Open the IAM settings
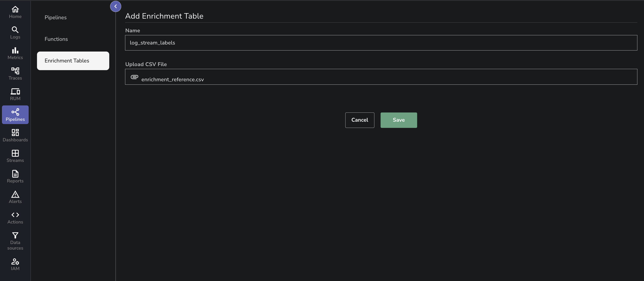644x281 pixels. click(x=15, y=264)
